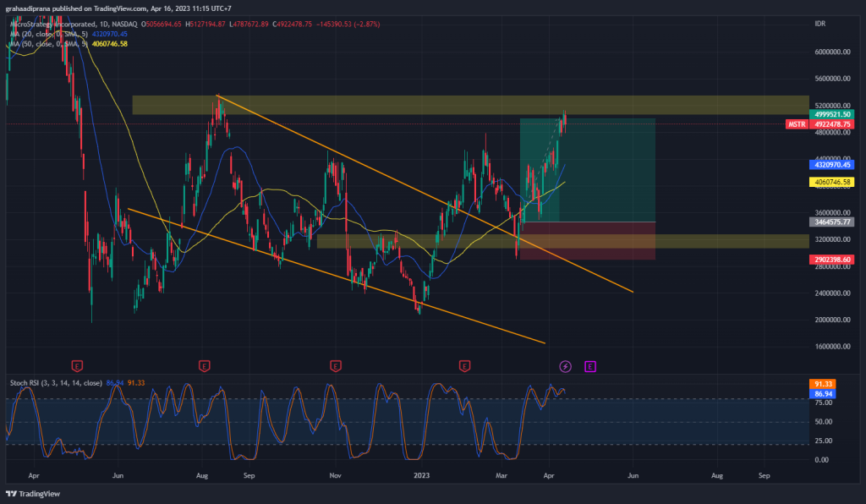Click the purple lightning bolt event icon
This screenshot has height=504, width=866.
(x=565, y=366)
